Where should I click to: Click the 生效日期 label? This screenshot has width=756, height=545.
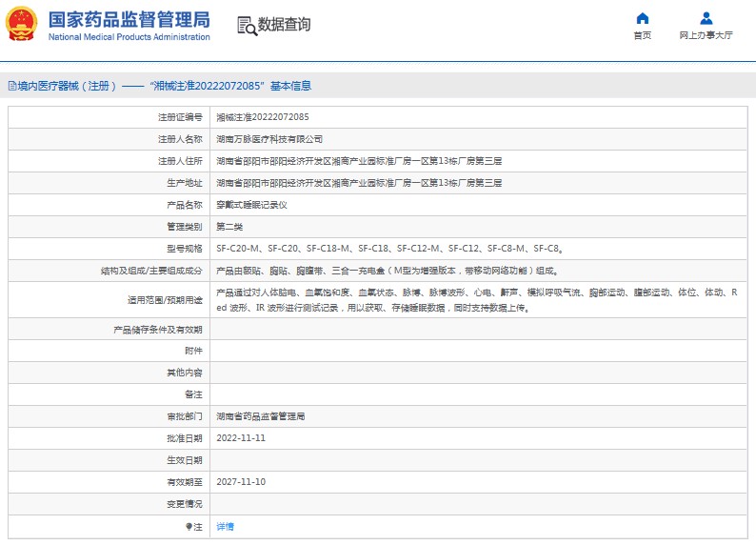click(185, 460)
